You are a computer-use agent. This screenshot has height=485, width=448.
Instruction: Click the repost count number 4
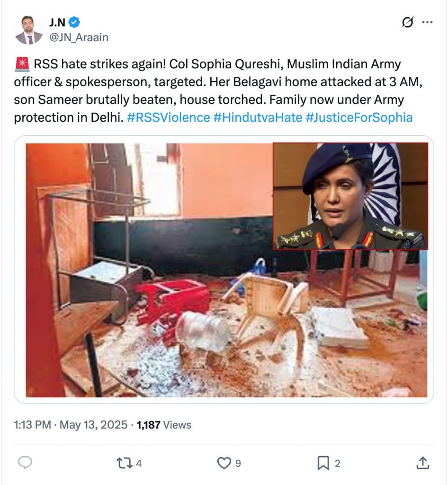pyautogui.click(x=138, y=463)
